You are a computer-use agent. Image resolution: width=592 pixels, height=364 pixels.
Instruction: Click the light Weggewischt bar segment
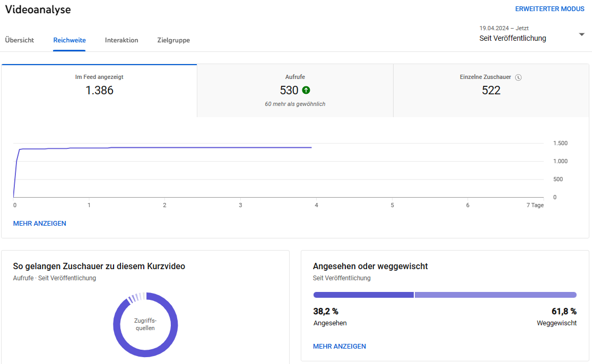point(495,295)
